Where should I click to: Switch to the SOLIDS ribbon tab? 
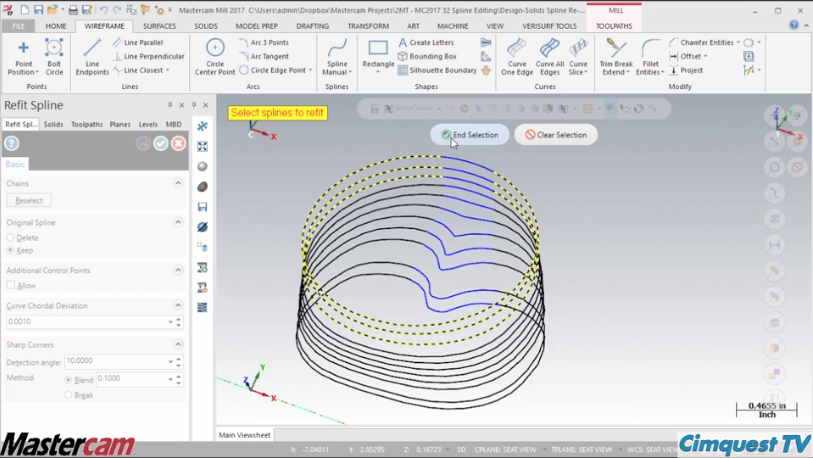click(206, 26)
